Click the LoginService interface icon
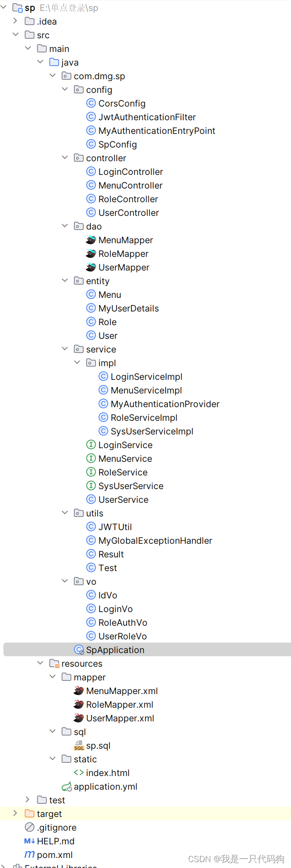The width and height of the screenshot is (291, 868). [90, 445]
